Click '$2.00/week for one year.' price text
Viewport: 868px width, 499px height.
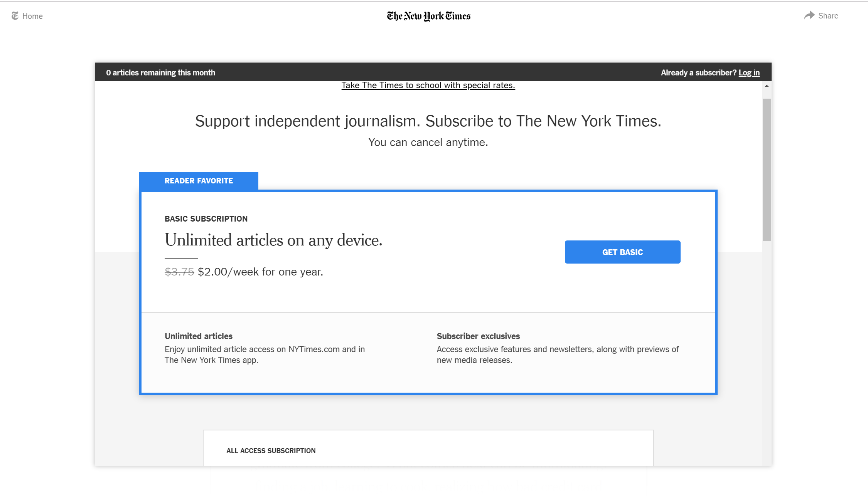click(x=260, y=272)
